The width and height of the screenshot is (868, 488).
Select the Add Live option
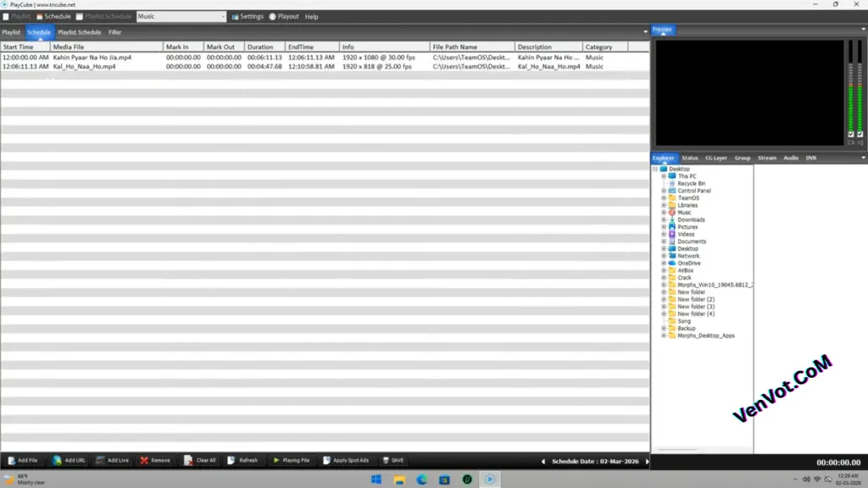[113, 460]
